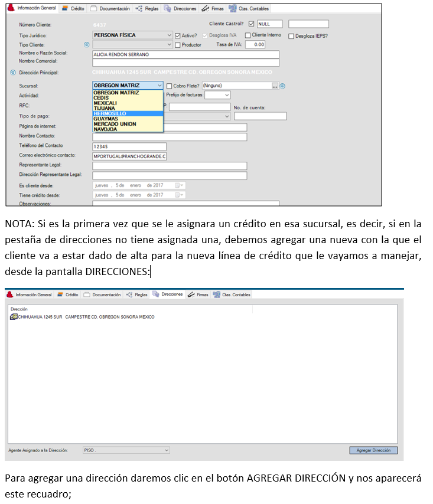Select the CHIHUAHUA 1245 SUR address row
433x504 pixels.
(82, 317)
